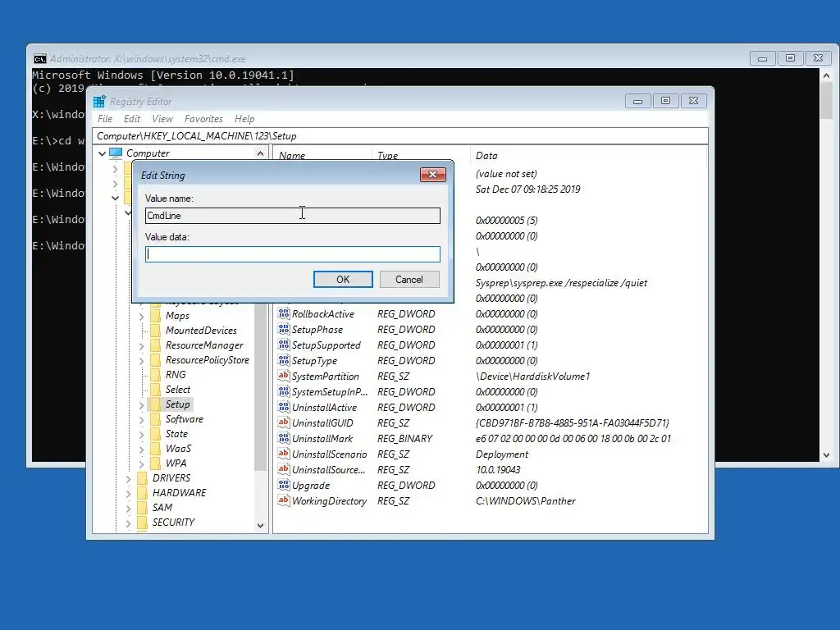
Task: Open the Edit menu
Action: (132, 119)
